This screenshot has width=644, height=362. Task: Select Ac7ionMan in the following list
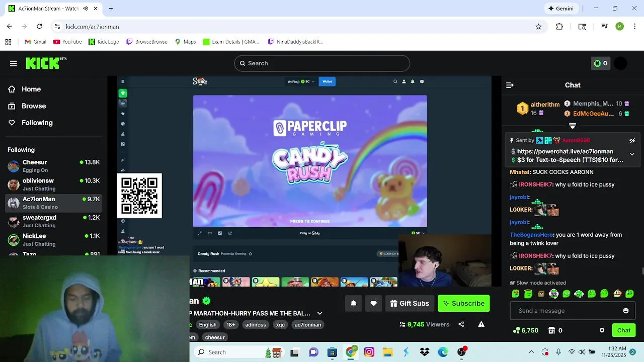(53, 203)
